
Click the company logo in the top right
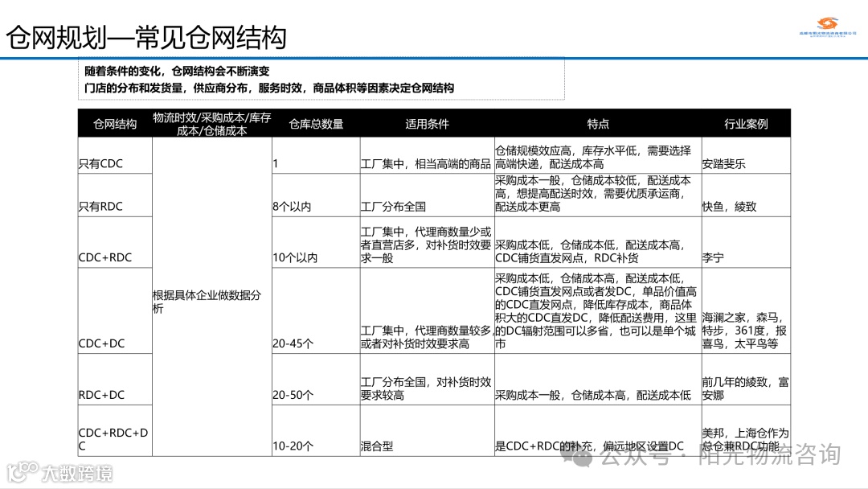[828, 26]
